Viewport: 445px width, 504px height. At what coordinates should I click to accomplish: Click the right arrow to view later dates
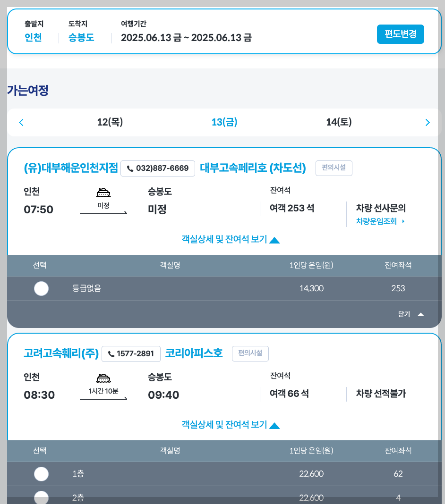tap(428, 122)
